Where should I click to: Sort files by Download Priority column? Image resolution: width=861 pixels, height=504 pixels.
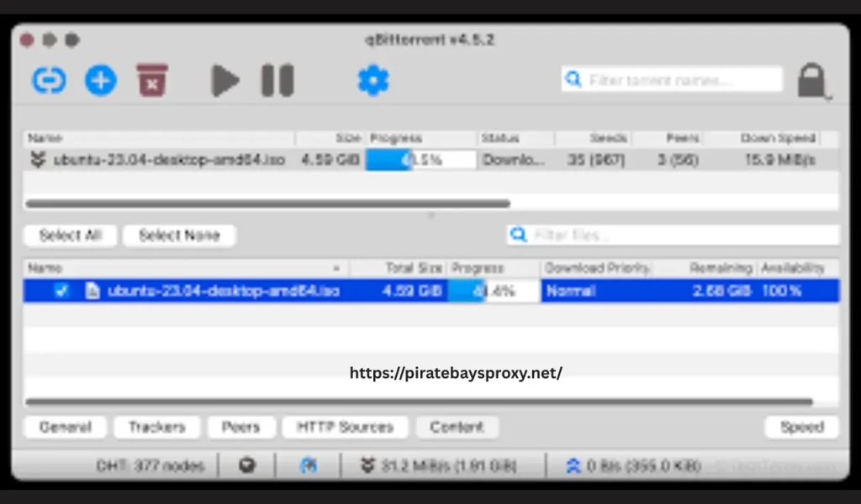(x=597, y=268)
